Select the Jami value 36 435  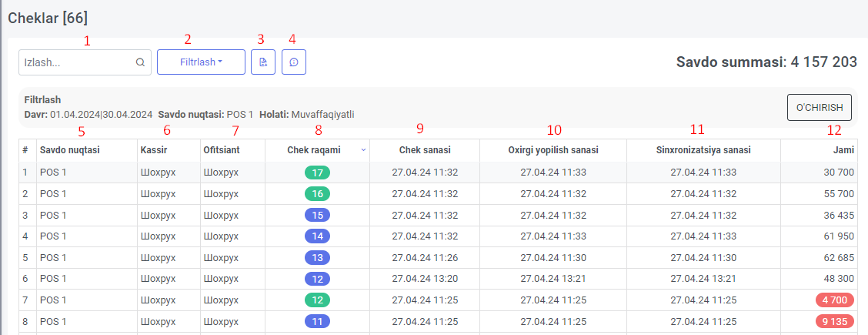point(839,215)
